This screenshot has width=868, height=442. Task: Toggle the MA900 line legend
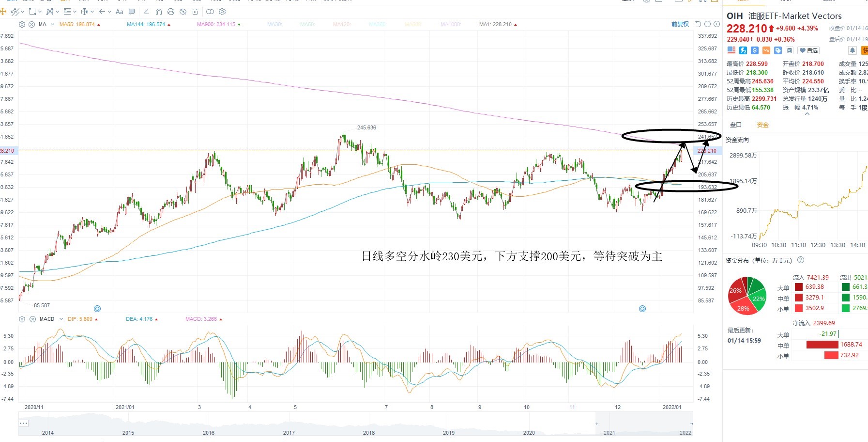[216, 24]
